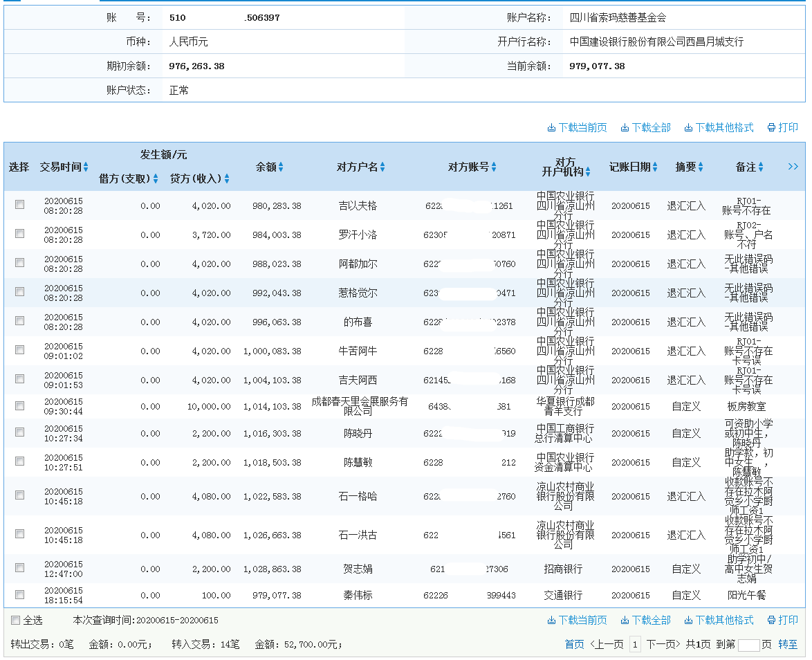Click the 转至 jump link
The height and width of the screenshot is (660, 812).
click(788, 645)
